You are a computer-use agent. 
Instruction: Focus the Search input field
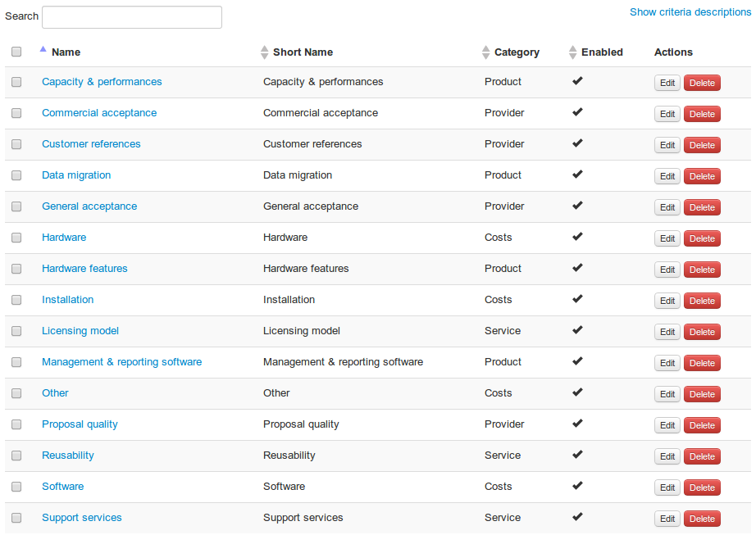pyautogui.click(x=132, y=17)
